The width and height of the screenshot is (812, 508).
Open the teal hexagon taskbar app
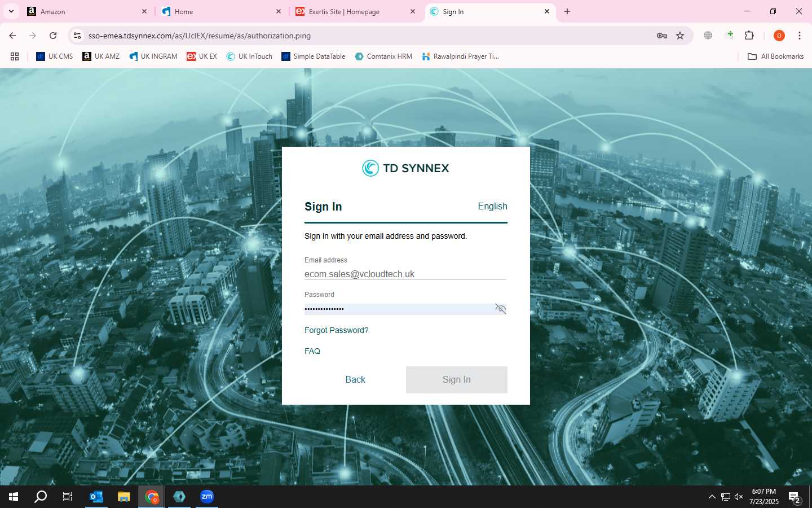179,497
